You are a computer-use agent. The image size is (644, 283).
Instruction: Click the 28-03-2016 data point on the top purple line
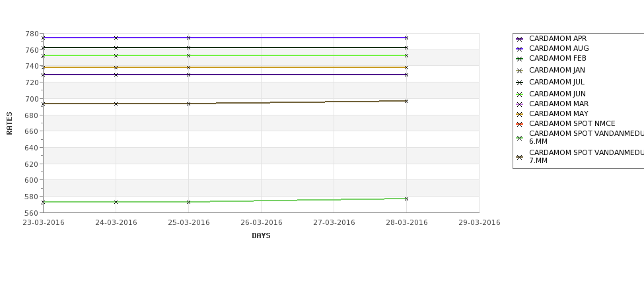406,38
